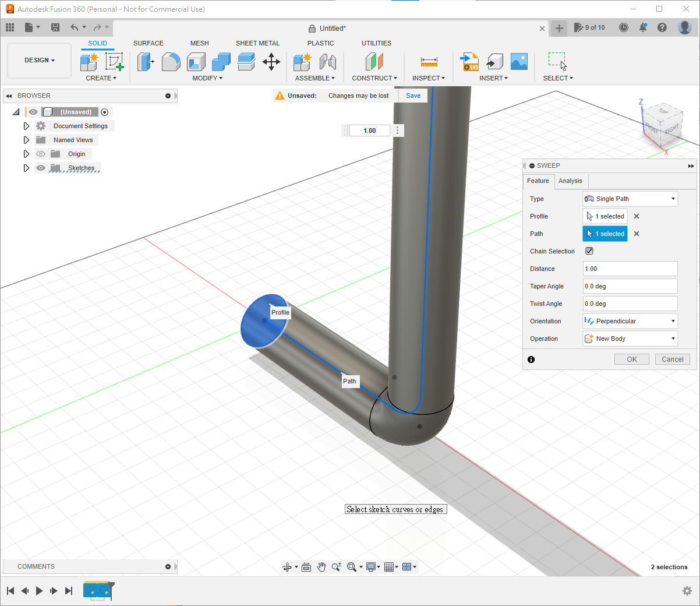The width and height of the screenshot is (700, 606).
Task: Click the Insert SVG icon
Action: click(x=469, y=61)
